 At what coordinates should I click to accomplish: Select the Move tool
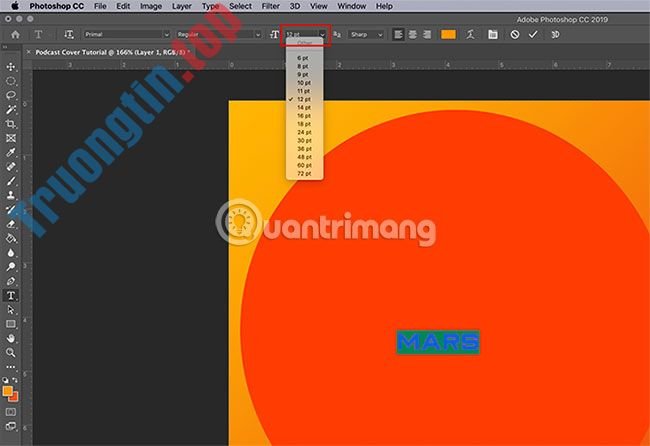pos(11,67)
